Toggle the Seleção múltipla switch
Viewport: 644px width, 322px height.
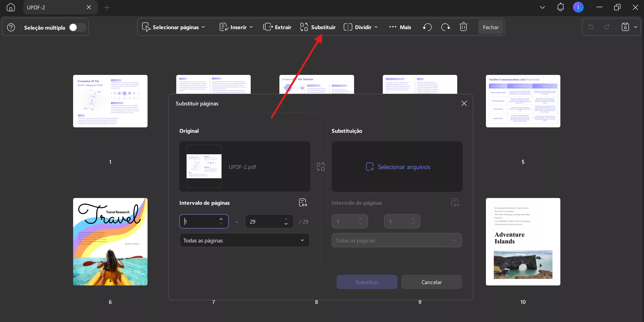click(77, 27)
